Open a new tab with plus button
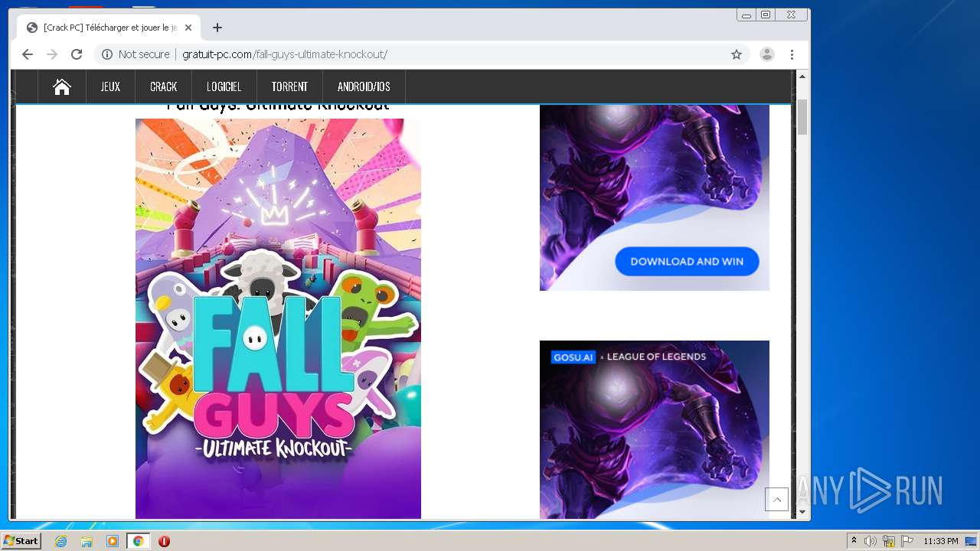980x551 pixels. (x=217, y=28)
